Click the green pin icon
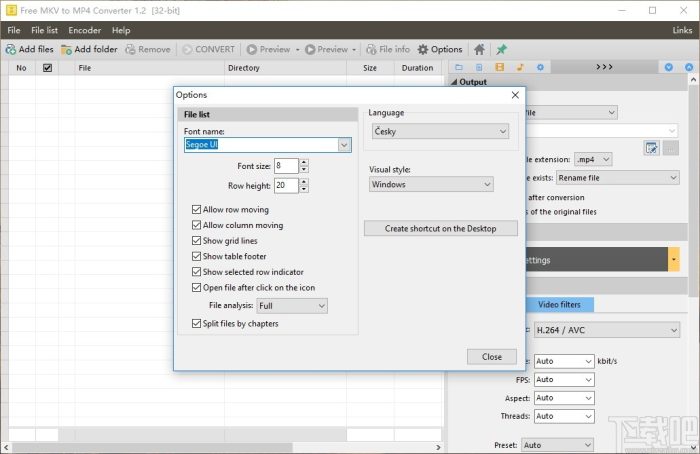 pyautogui.click(x=502, y=50)
